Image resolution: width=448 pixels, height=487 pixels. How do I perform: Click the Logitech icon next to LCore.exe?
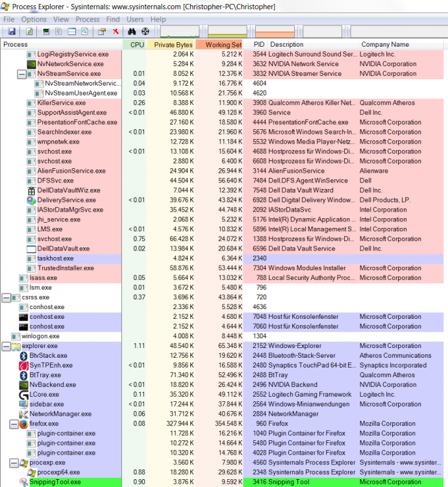[x=23, y=394]
